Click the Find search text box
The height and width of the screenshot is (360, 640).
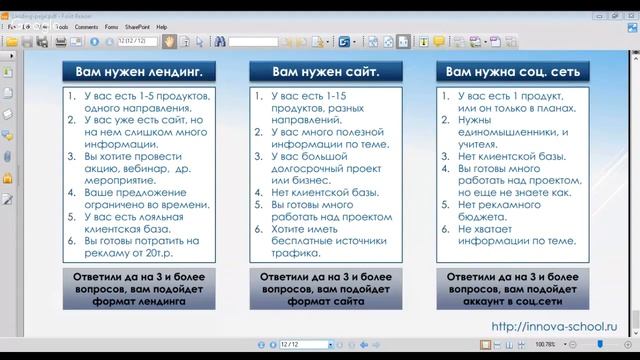point(253,42)
